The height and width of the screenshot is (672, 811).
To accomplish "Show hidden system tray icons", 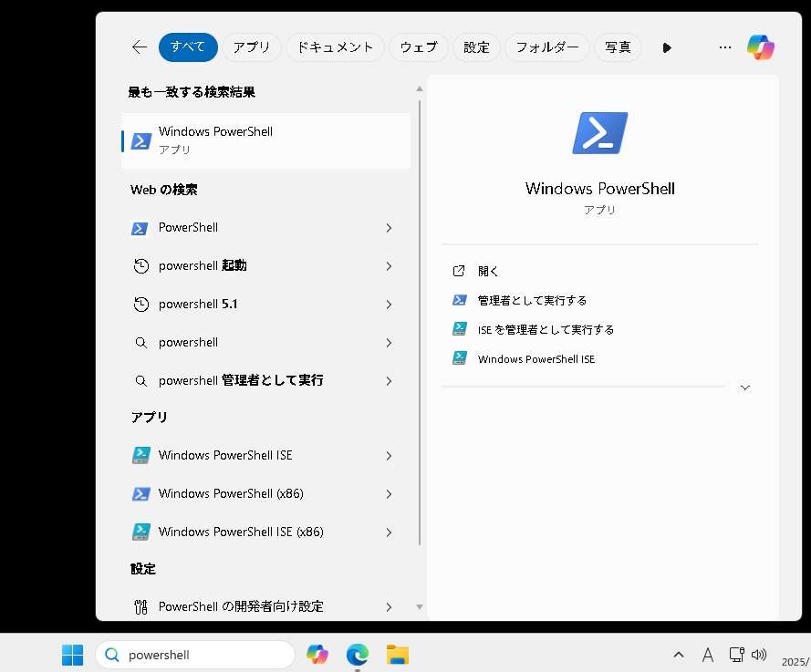I will [678, 655].
